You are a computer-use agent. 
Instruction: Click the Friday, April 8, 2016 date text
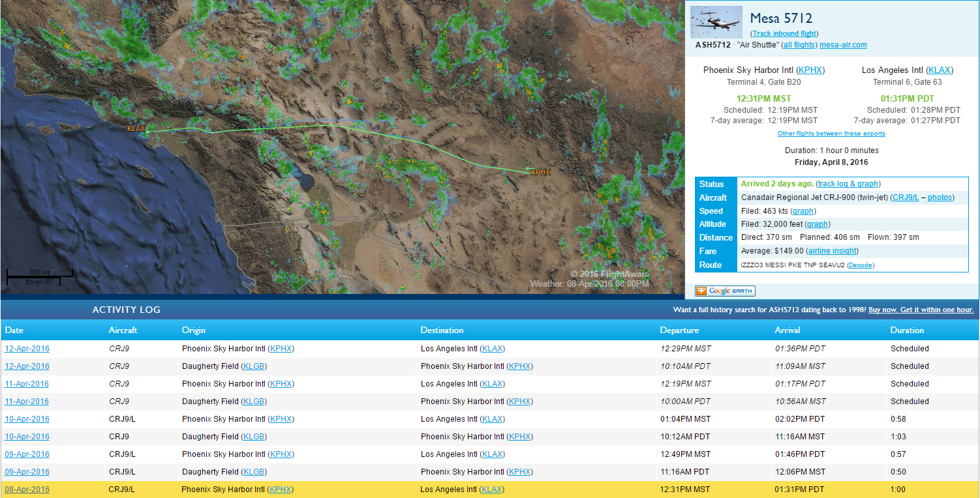(x=831, y=162)
